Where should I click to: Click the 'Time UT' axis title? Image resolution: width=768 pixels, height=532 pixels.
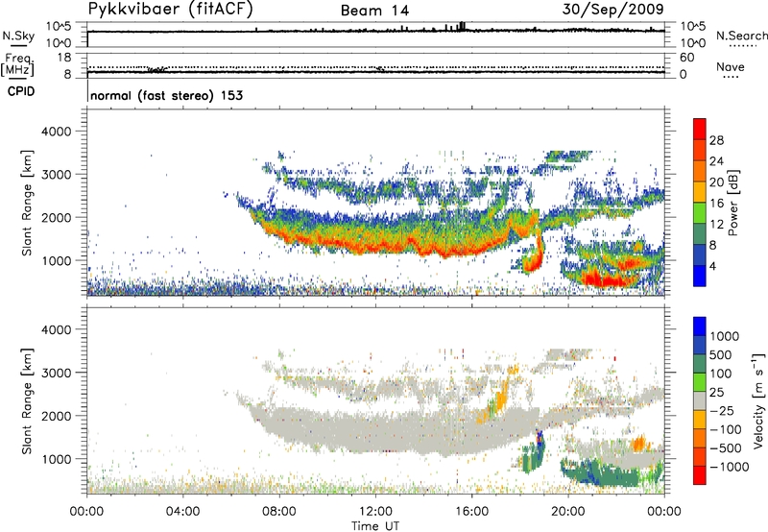375,526
